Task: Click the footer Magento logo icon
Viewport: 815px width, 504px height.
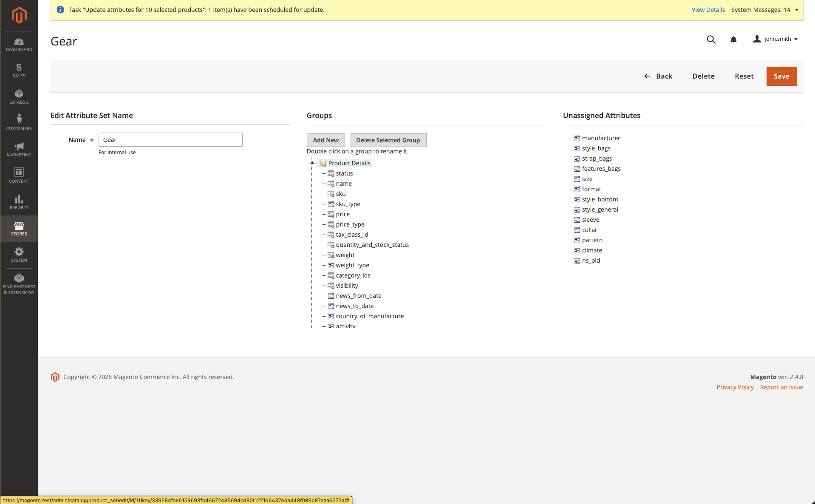Action: click(55, 377)
